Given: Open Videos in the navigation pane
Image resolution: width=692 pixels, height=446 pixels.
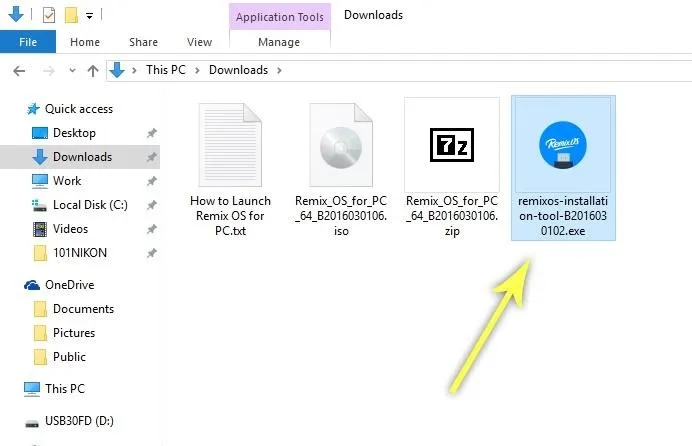Looking at the screenshot, I should coord(70,229).
